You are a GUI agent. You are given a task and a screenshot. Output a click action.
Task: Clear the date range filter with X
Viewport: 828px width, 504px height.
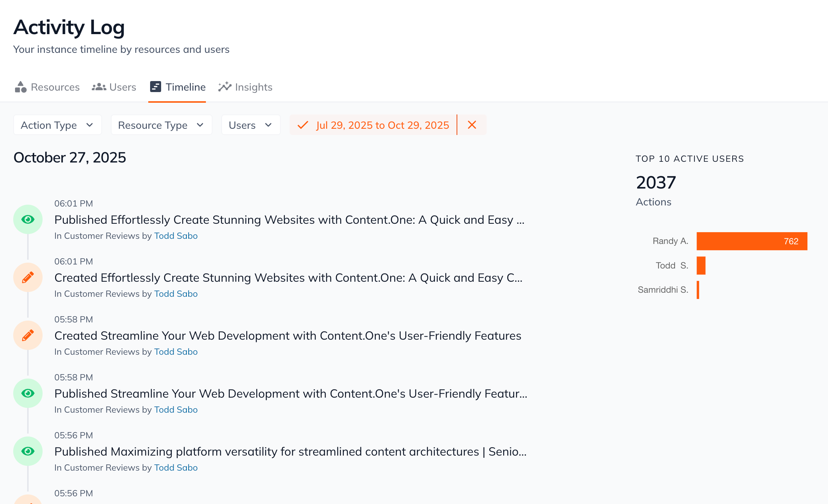tap(472, 125)
